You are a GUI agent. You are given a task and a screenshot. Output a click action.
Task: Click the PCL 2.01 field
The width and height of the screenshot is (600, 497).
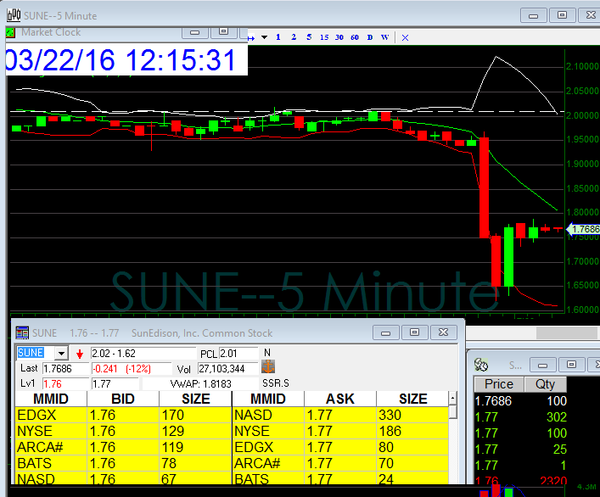[238, 353]
